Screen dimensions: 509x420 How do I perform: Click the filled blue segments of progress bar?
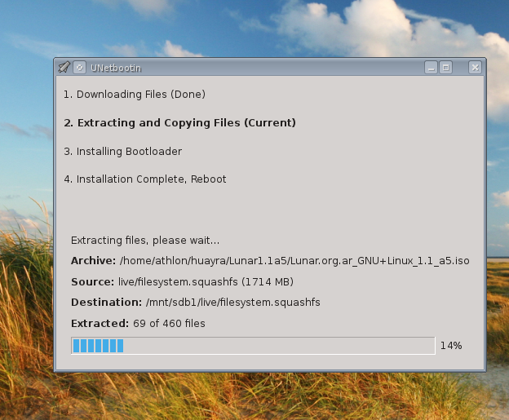pos(98,346)
